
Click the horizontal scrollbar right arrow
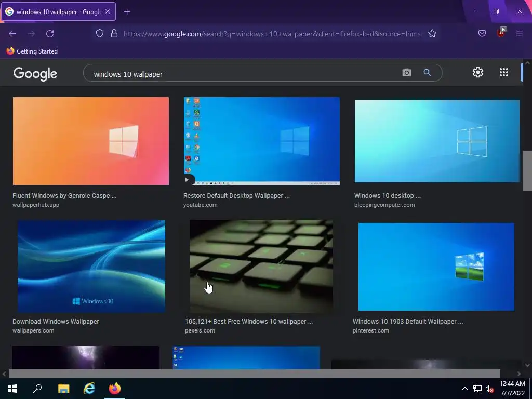(519, 374)
